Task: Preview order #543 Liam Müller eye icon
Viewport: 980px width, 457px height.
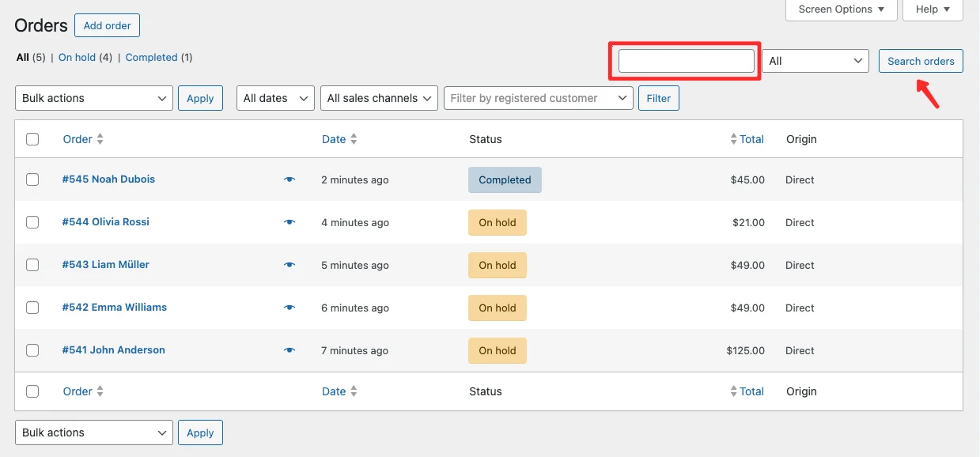Action: coord(289,265)
